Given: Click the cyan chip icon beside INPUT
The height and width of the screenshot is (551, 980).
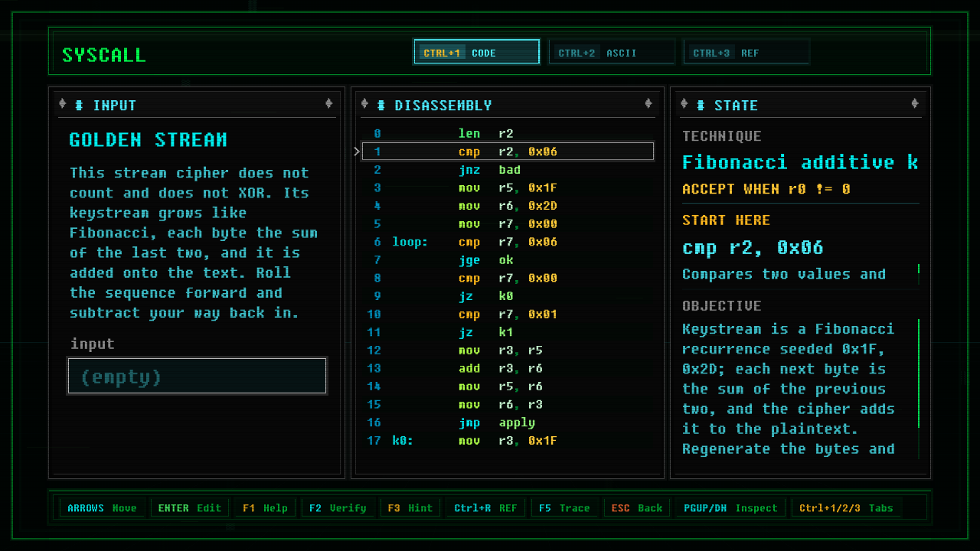Looking at the screenshot, I should click(x=79, y=105).
